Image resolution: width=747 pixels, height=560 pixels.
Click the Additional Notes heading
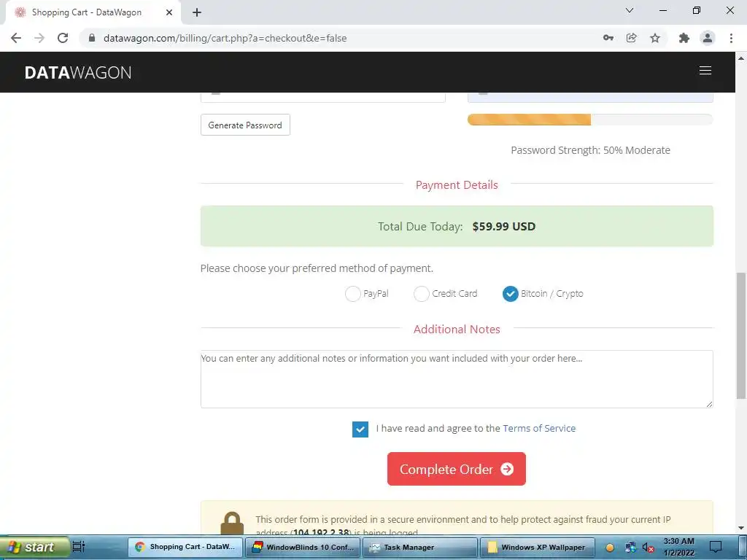(x=457, y=329)
